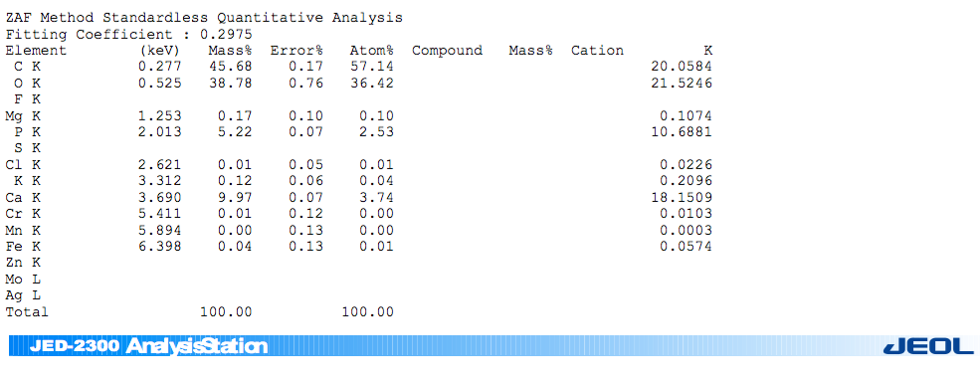Click the Compound column header
This screenshot has width=980, height=382.
(x=447, y=51)
